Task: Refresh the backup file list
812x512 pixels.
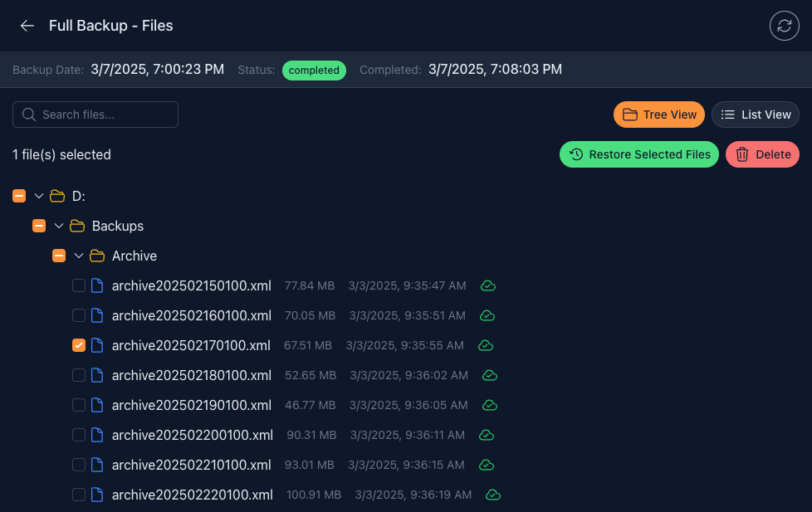Action: pyautogui.click(x=784, y=26)
